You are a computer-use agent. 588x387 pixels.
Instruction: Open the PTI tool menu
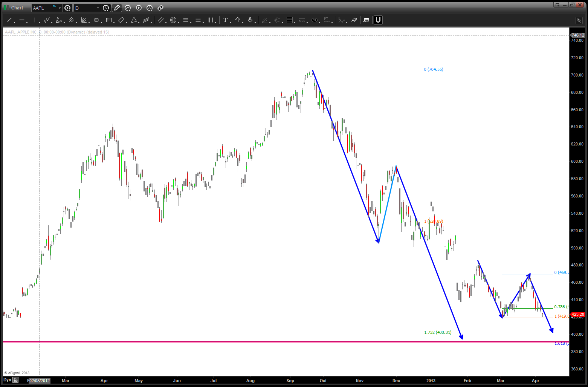pyautogui.click(x=327, y=20)
